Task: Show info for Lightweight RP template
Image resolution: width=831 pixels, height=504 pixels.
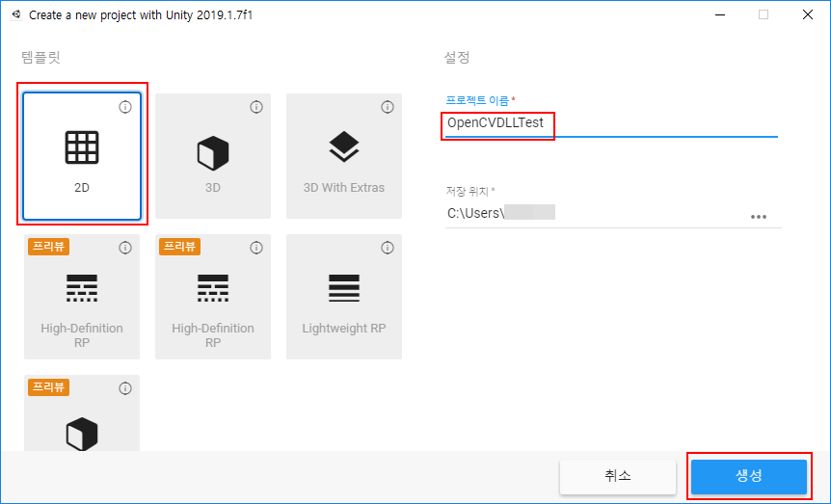Action: (388, 248)
